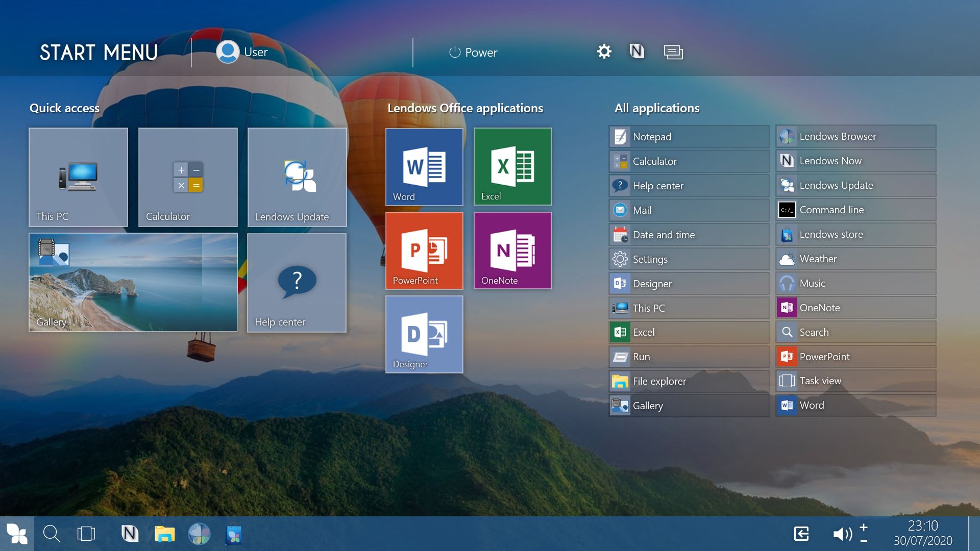Open Lendows store from the taskbar
Screen dimensions: 980x551
point(234,534)
